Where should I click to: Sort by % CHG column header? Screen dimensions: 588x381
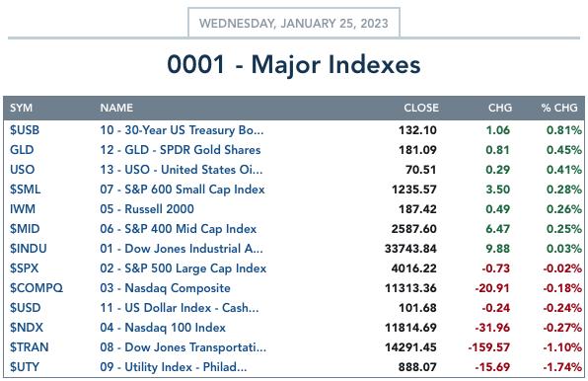[559, 108]
